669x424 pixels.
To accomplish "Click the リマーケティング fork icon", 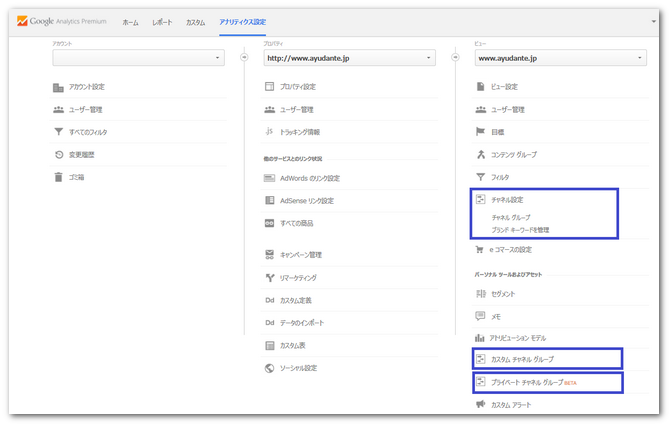I will pos(270,278).
